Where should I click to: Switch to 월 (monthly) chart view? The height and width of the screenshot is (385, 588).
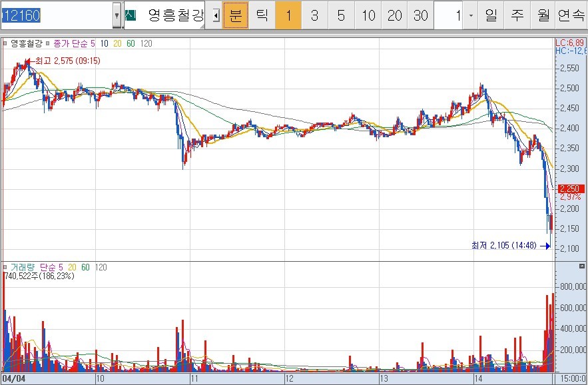543,15
